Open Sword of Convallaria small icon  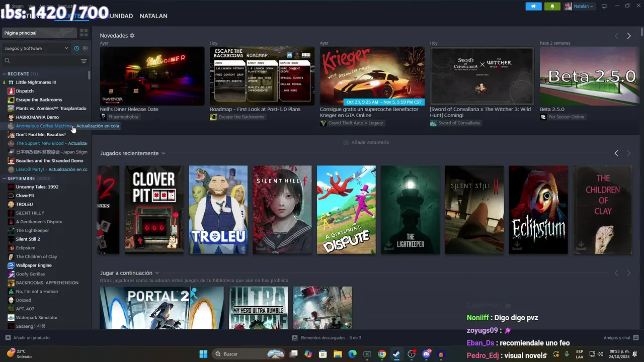(433, 123)
